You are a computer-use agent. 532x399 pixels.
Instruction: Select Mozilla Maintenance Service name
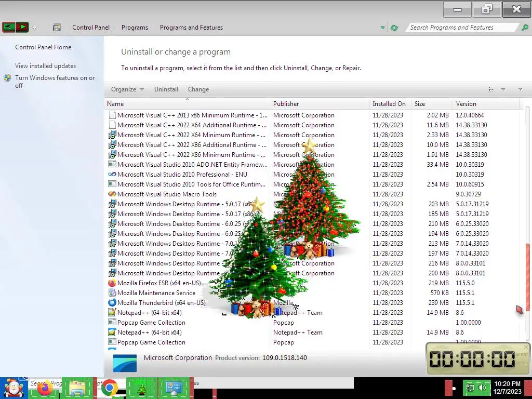pos(156,293)
